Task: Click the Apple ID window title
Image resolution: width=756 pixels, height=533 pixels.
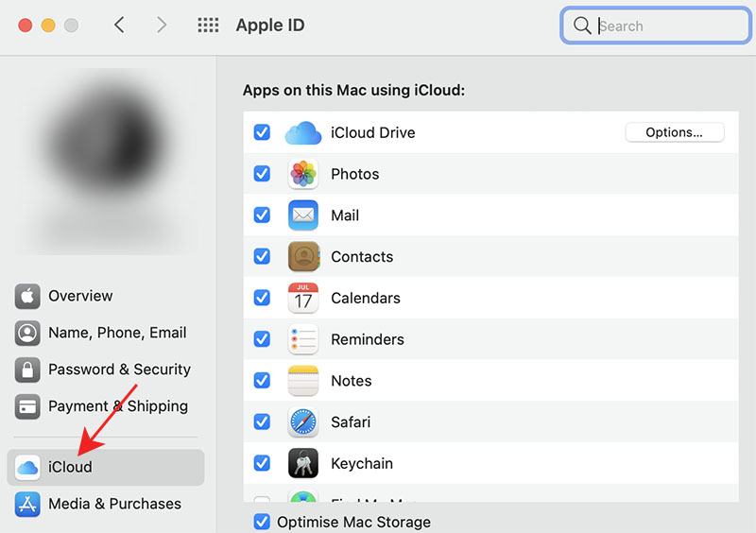Action: pyautogui.click(x=270, y=26)
